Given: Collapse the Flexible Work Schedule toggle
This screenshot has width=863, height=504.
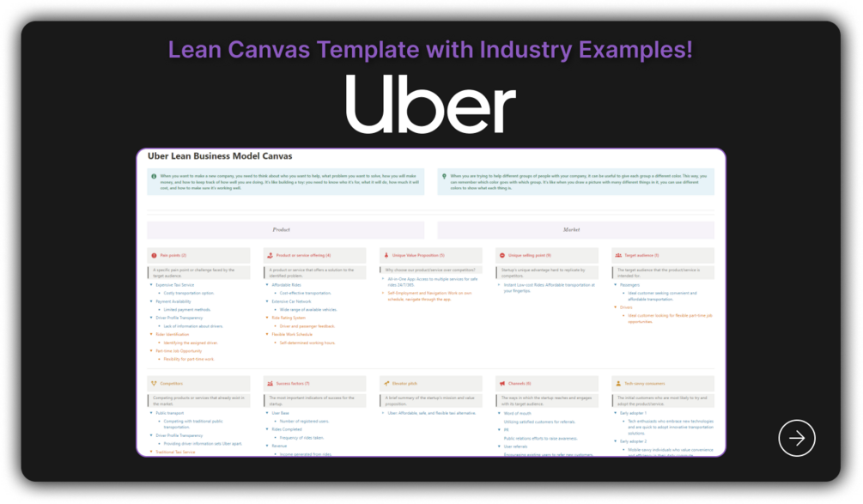Looking at the screenshot, I should 267,335.
